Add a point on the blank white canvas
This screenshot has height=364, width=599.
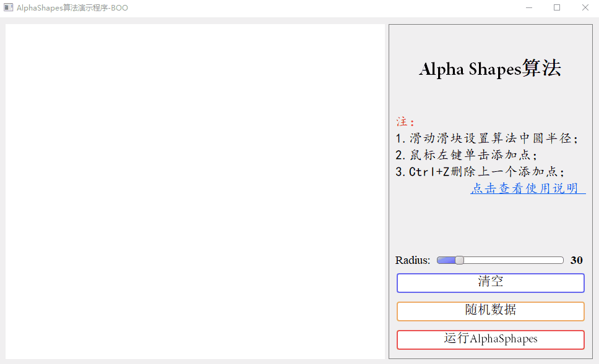[x=195, y=192]
